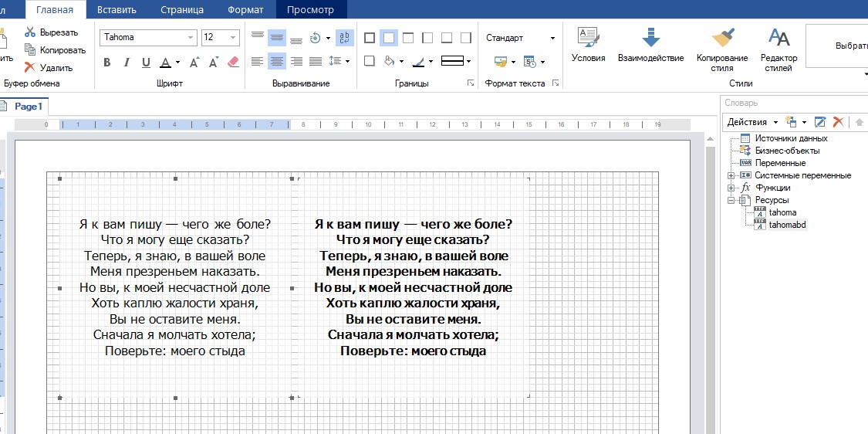This screenshot has height=434, width=868.
Task: Click the eraser icon to clear formatting
Action: (x=233, y=62)
